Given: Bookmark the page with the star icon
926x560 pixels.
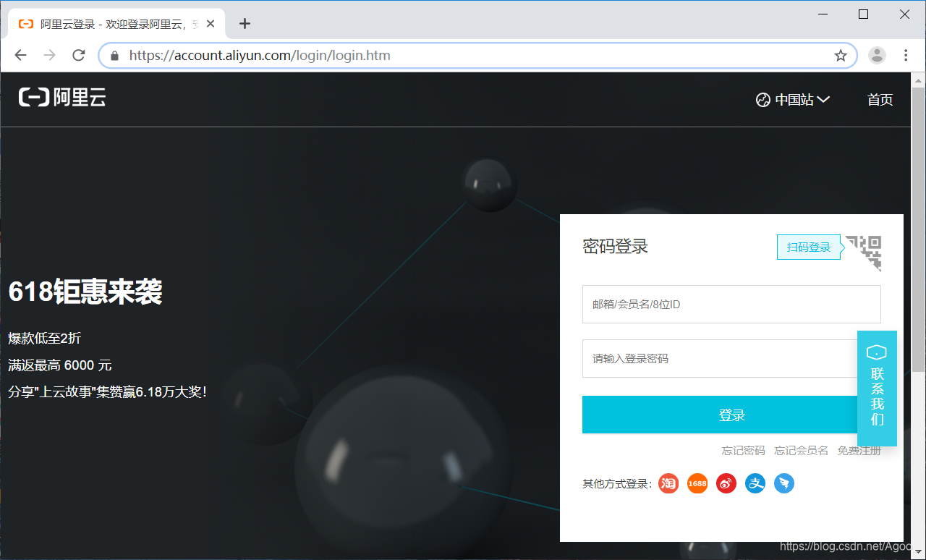Looking at the screenshot, I should coord(839,55).
